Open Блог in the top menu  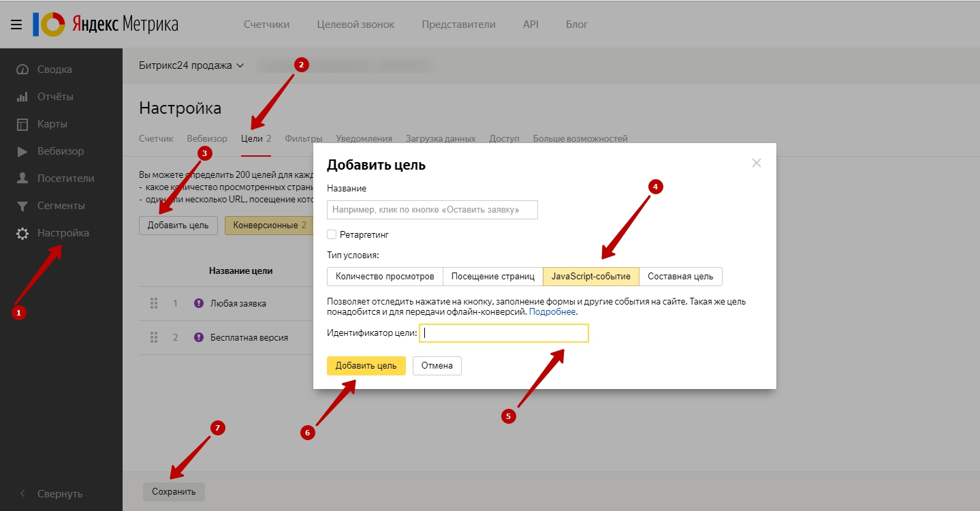(577, 25)
